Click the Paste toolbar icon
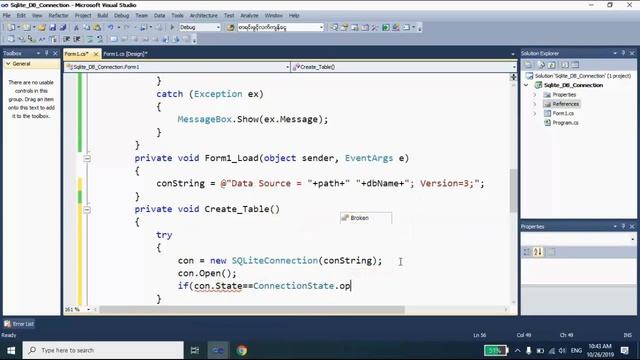The image size is (640, 360). click(97, 27)
